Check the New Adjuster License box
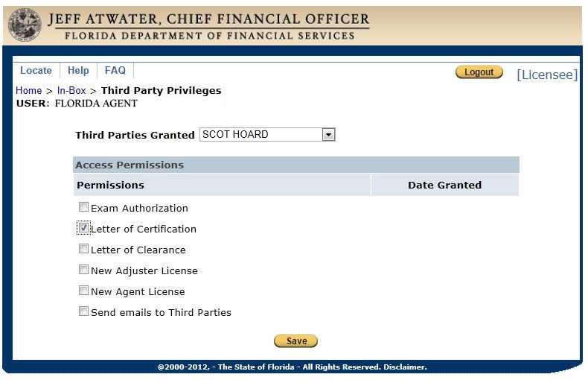 tap(83, 270)
